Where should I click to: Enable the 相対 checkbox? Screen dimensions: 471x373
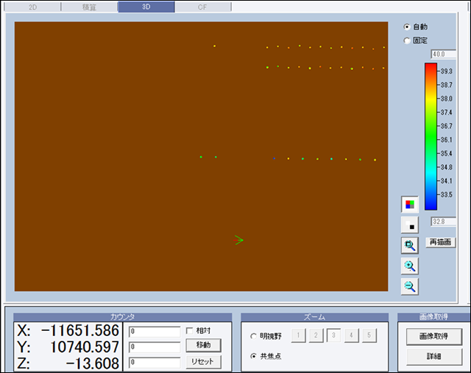pyautogui.click(x=189, y=331)
